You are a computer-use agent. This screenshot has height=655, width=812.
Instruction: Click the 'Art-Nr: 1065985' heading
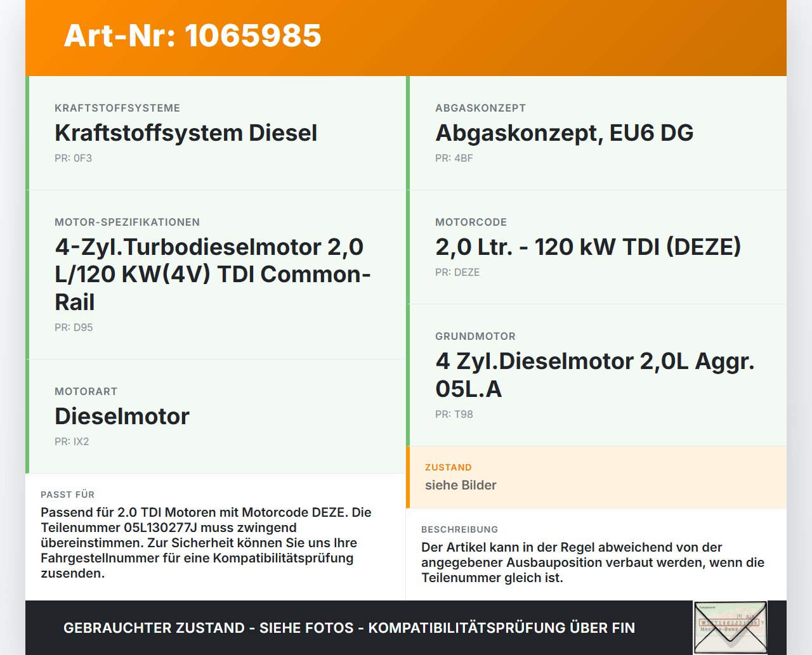tap(192, 36)
